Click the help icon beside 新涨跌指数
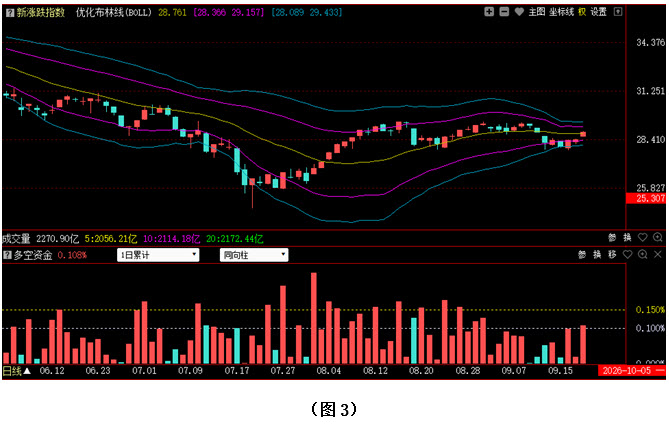Viewport: 669px width, 430px height. (x=10, y=13)
